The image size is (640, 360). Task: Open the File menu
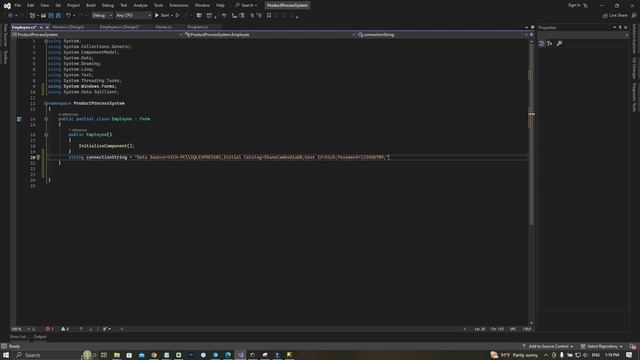(x=18, y=5)
